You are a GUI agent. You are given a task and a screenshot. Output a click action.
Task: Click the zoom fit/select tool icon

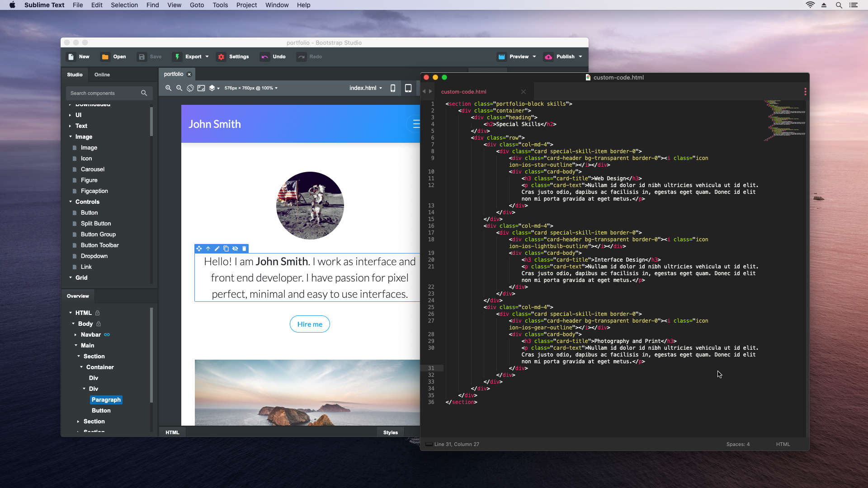coord(202,88)
